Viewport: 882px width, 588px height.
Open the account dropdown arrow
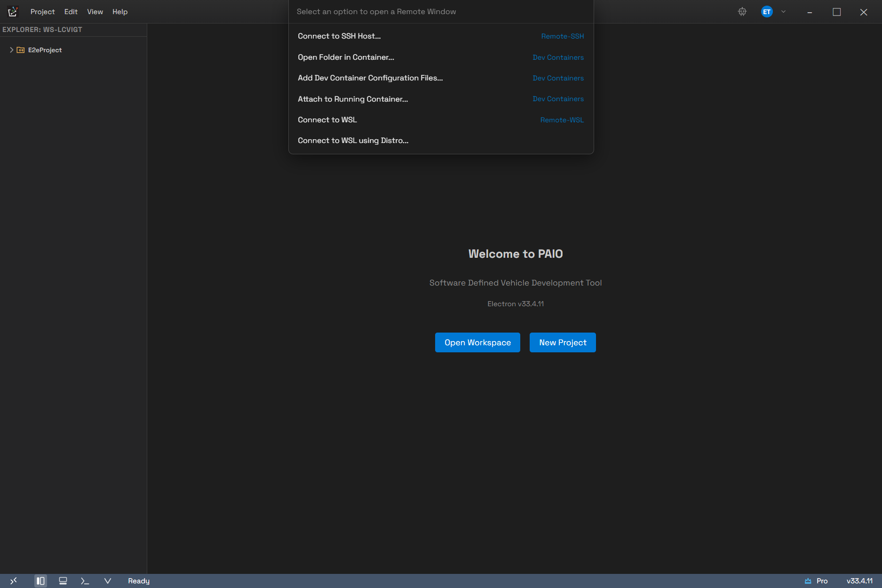click(x=783, y=12)
